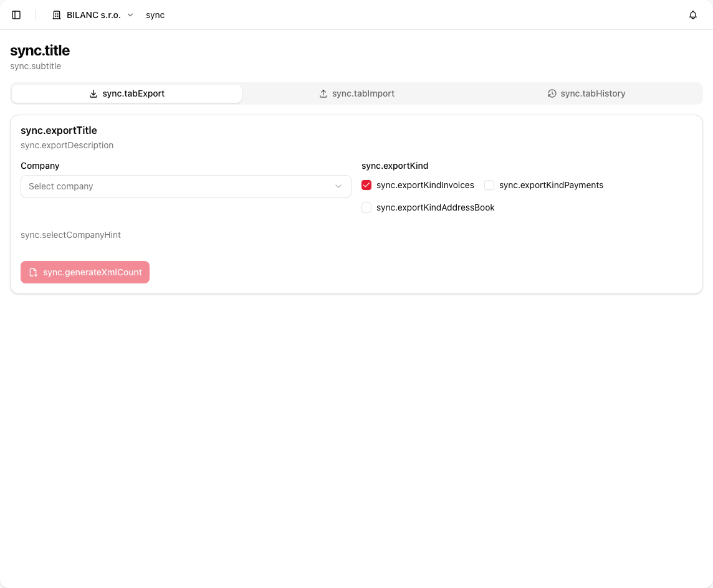Open the BILANC s.r.o. company switcher
Screen dimensions: 713x588
[93, 15]
